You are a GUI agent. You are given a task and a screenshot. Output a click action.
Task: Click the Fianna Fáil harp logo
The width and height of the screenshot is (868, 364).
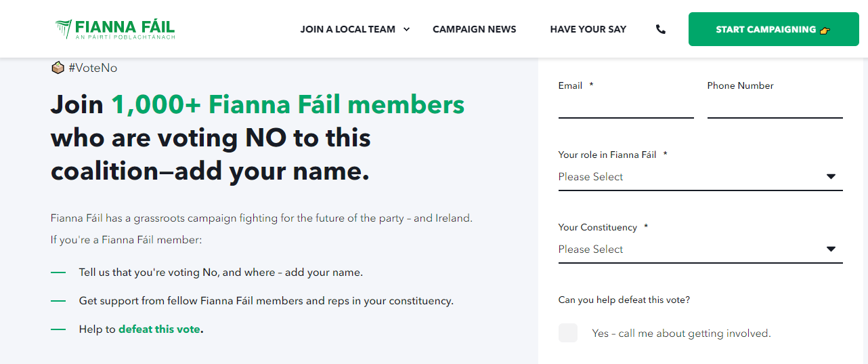(x=64, y=29)
